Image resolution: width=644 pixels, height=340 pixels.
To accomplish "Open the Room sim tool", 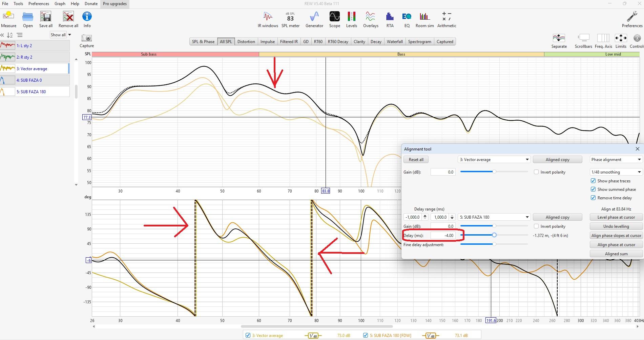I will [x=424, y=19].
